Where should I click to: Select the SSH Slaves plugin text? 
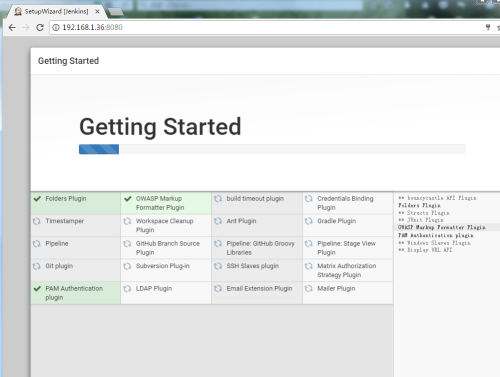pos(253,266)
